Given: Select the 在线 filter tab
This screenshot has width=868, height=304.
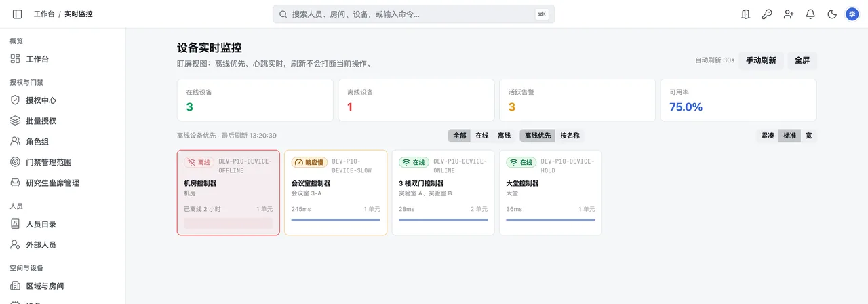Looking at the screenshot, I should 482,136.
